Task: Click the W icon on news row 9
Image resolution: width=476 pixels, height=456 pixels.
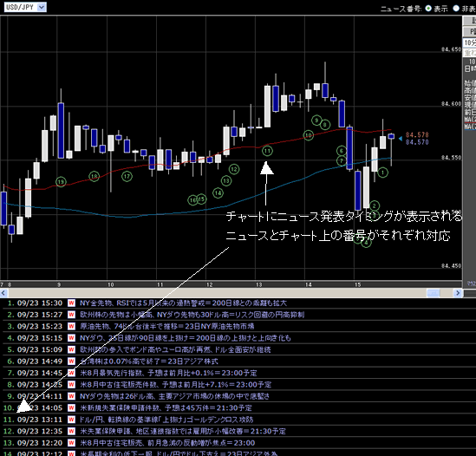Action: tap(71, 396)
